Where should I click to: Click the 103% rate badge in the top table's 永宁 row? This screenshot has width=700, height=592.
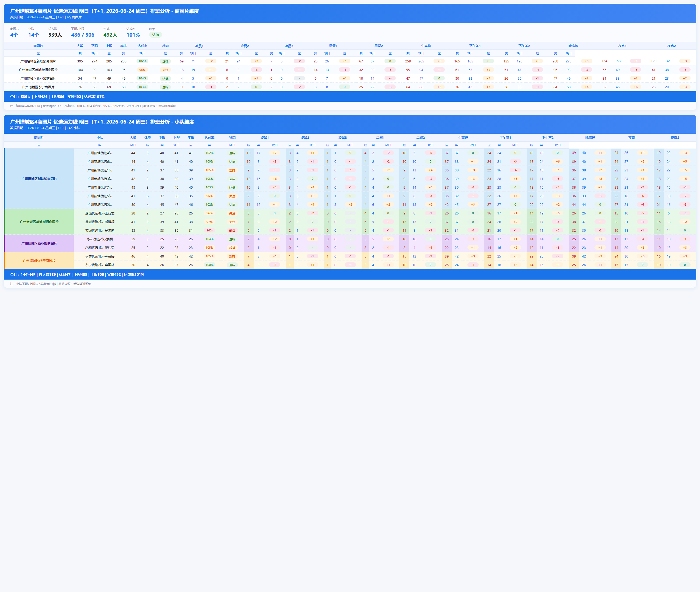(x=142, y=87)
